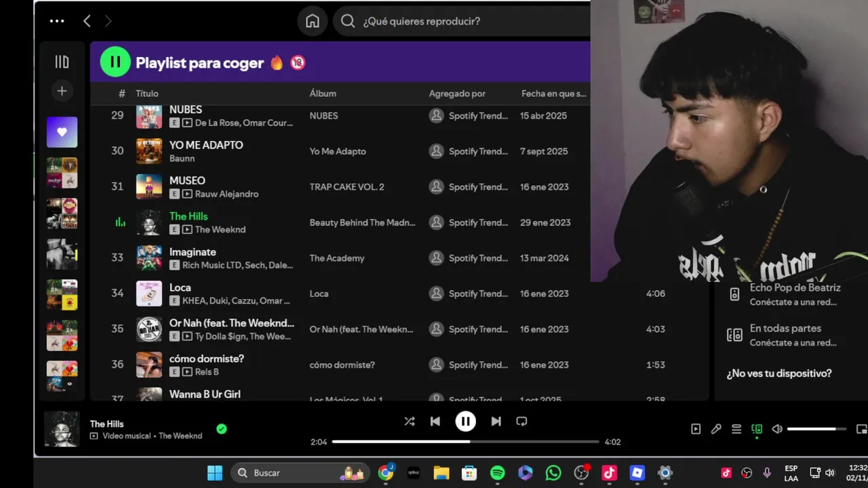Skip to the next track
The width and height of the screenshot is (868, 488).
[496, 421]
